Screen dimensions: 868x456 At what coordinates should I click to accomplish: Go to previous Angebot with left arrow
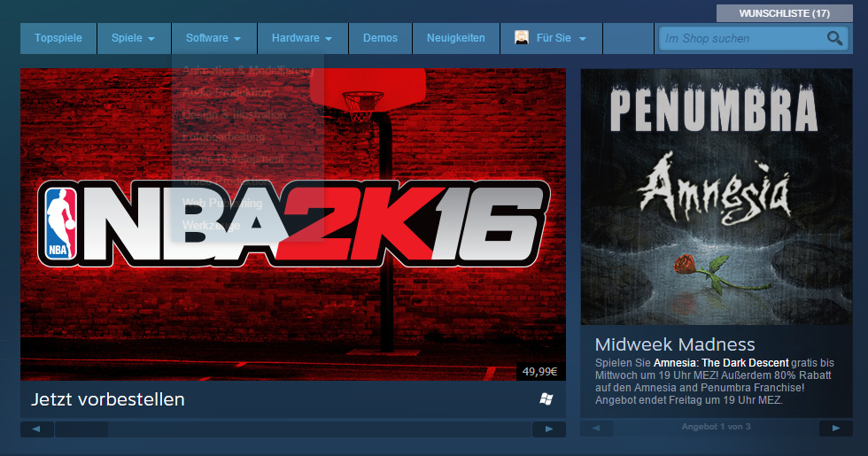tap(597, 428)
